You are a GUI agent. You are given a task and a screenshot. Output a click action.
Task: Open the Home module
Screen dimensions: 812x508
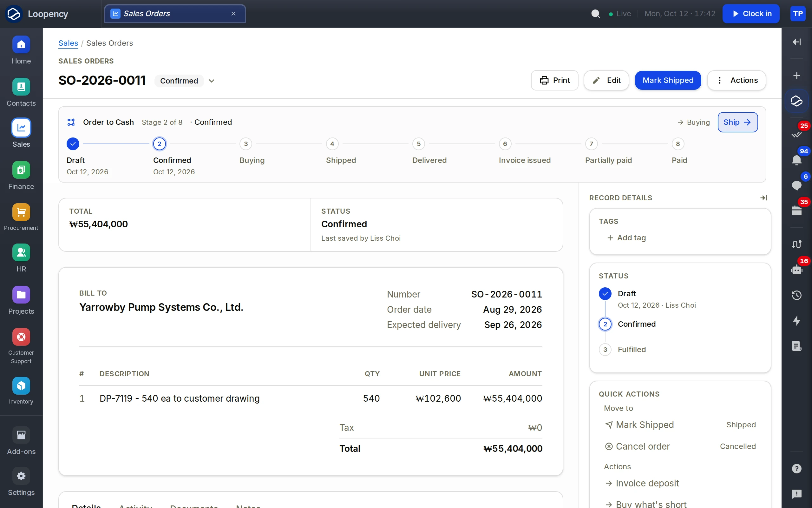tap(21, 50)
